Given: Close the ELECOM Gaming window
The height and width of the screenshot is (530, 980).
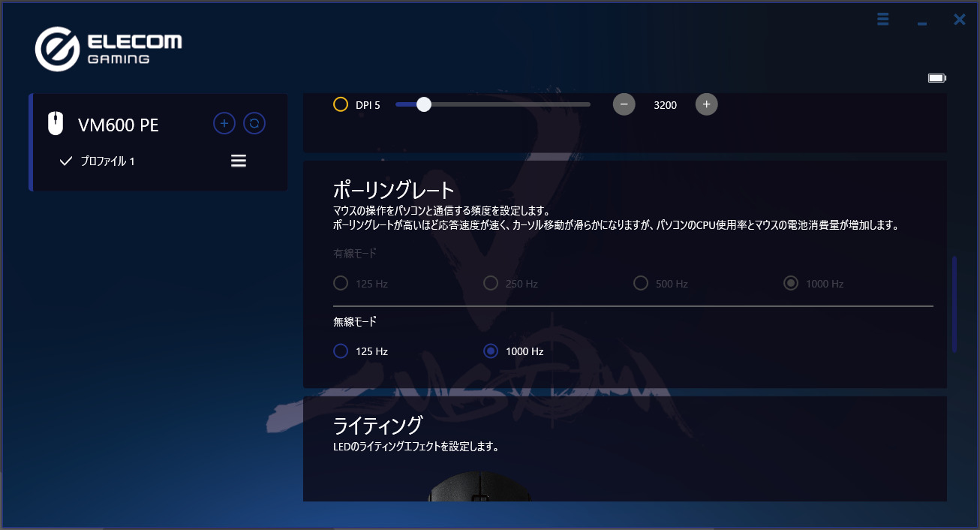Looking at the screenshot, I should 960,20.
